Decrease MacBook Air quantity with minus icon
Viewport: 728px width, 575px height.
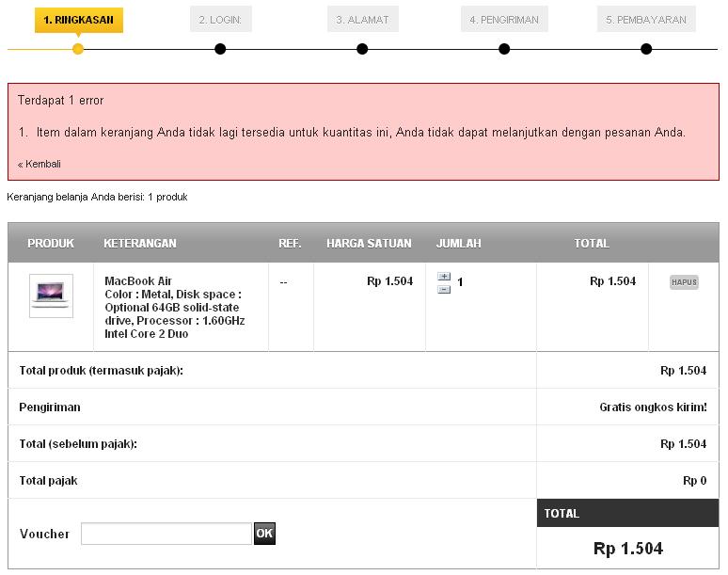(444, 290)
